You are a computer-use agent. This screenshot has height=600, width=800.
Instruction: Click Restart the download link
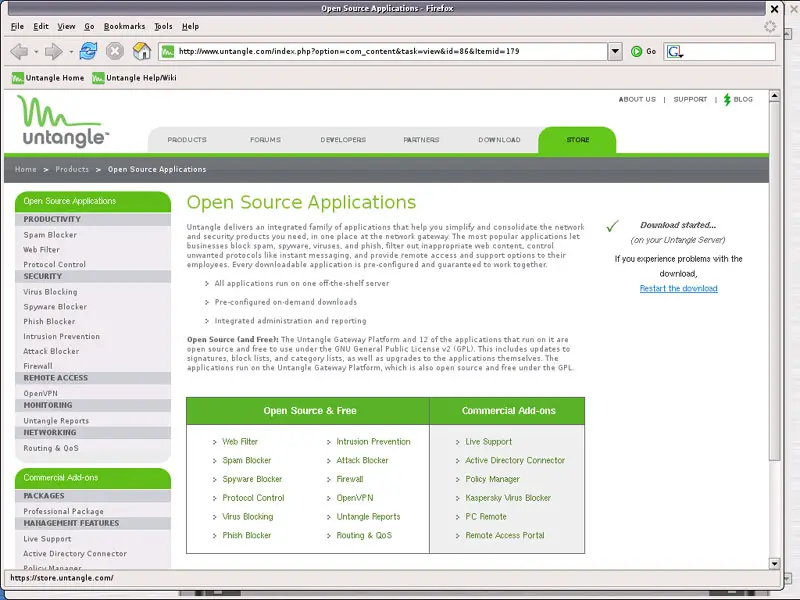click(679, 289)
